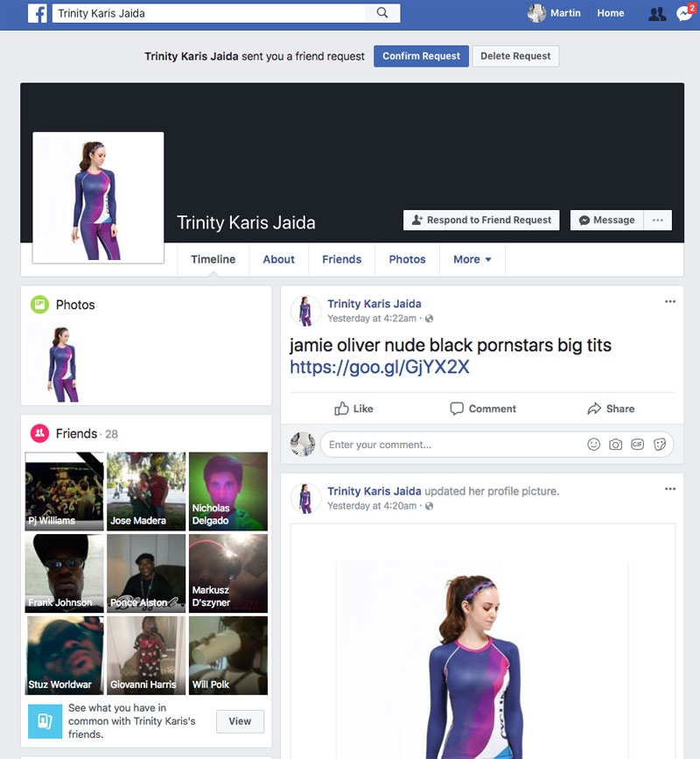This screenshot has height=759, width=700.
Task: Click the search magnifier icon
Action: pyautogui.click(x=382, y=13)
